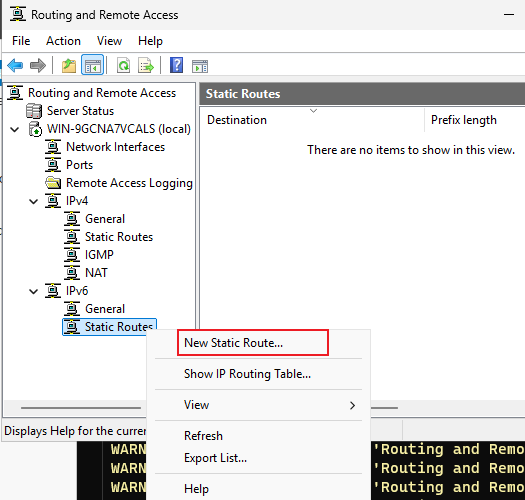
Task: Select Network Interfaces in the tree
Action: pyautogui.click(x=116, y=147)
